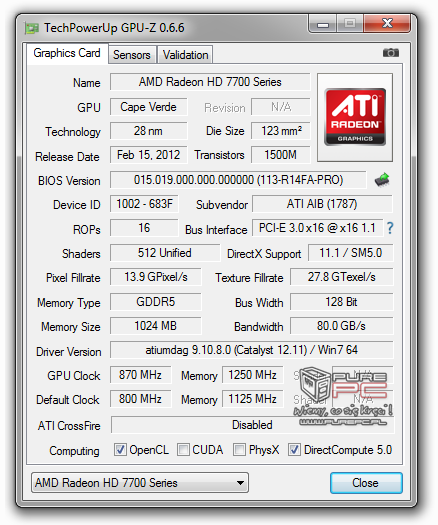Image resolution: width=438 pixels, height=525 pixels.
Task: Click the Name field AMD Radeon
Action: pos(210,82)
